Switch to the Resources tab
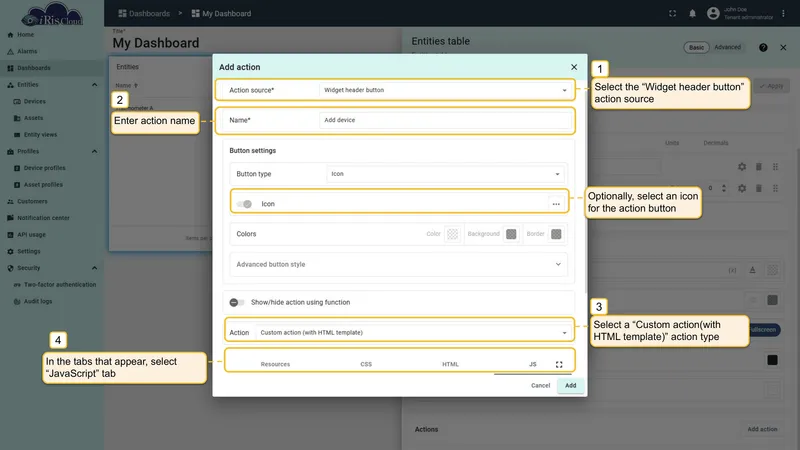Image resolution: width=800 pixels, height=450 pixels. click(275, 364)
